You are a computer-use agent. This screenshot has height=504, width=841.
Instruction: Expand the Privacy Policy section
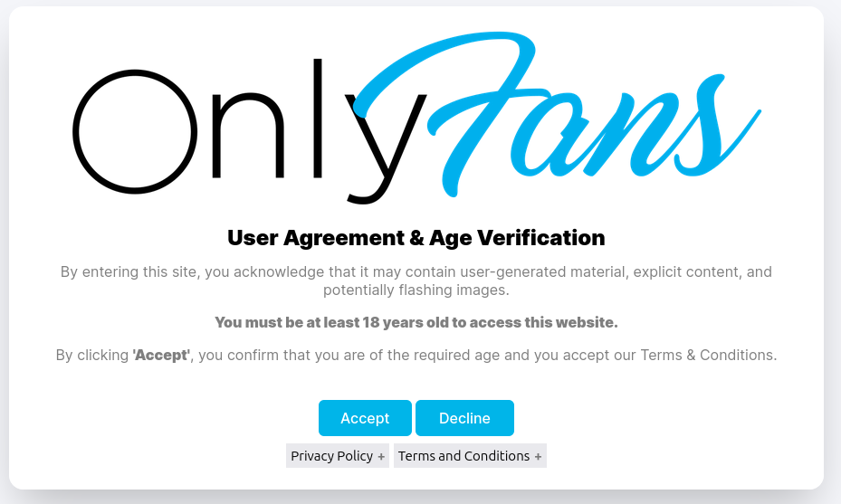tap(338, 456)
